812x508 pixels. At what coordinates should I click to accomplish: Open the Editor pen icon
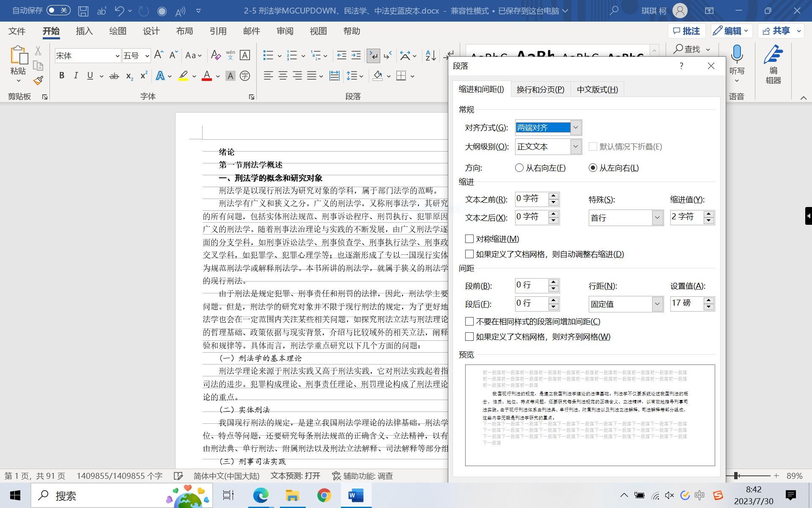(x=773, y=55)
